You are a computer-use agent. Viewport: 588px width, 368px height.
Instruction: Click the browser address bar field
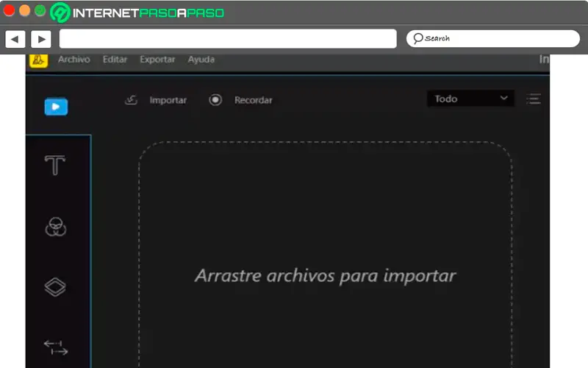[x=228, y=39]
